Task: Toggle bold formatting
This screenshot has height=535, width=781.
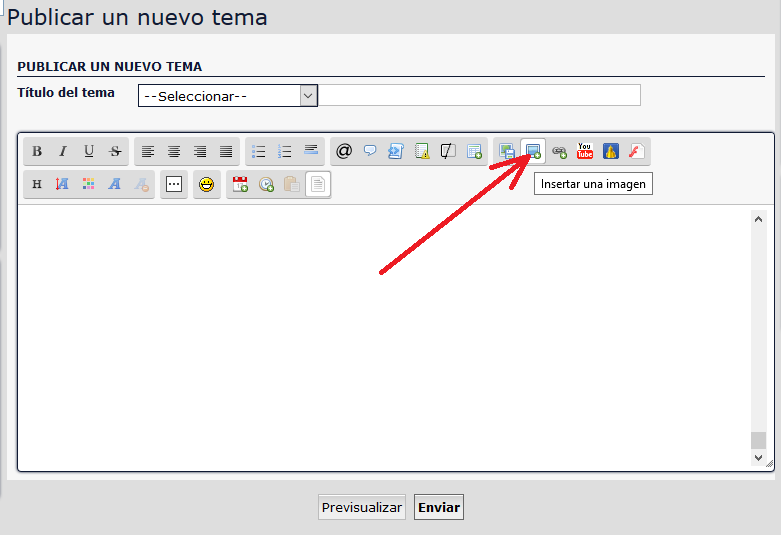Action: tap(37, 151)
